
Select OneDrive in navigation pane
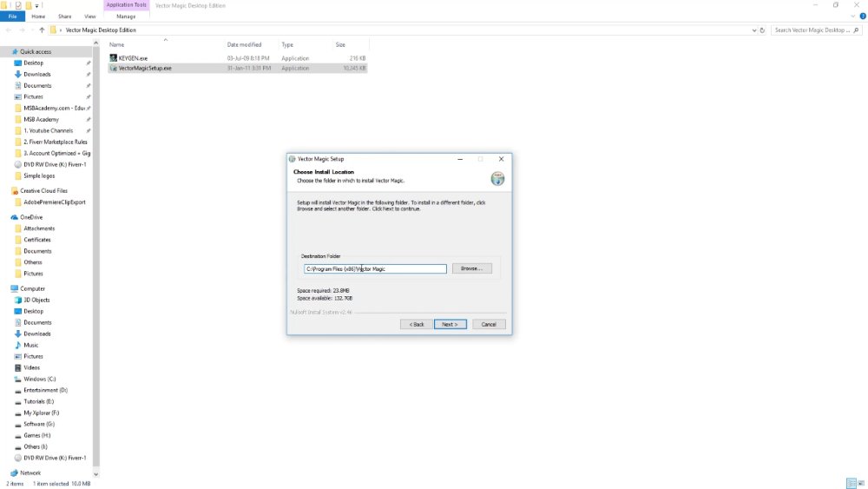pyautogui.click(x=31, y=217)
